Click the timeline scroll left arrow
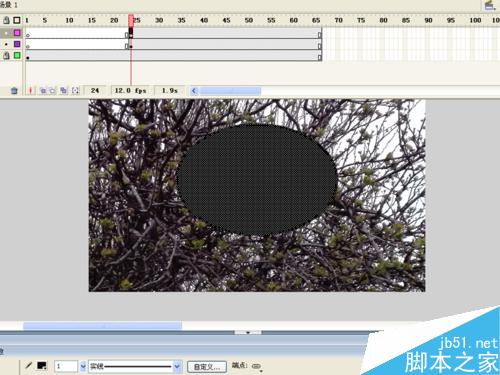The width and height of the screenshot is (500, 375). 194,90
